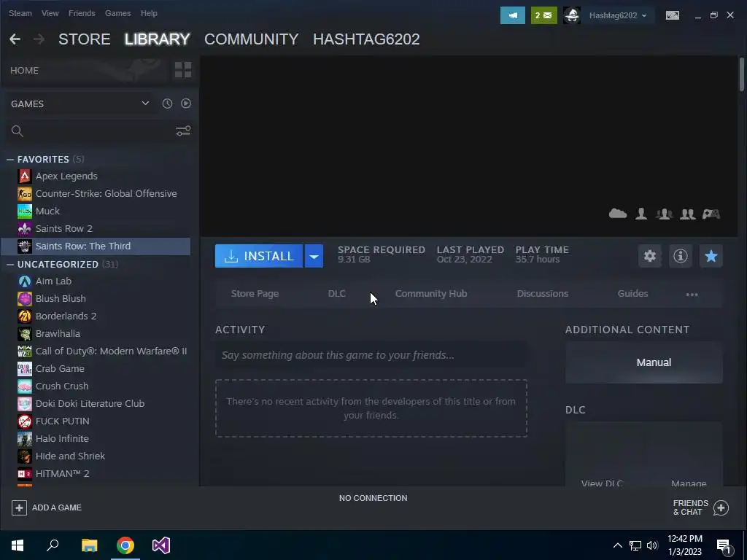747x560 pixels.
Task: Open the Hashtag6202 account dropdown
Action: click(x=617, y=15)
